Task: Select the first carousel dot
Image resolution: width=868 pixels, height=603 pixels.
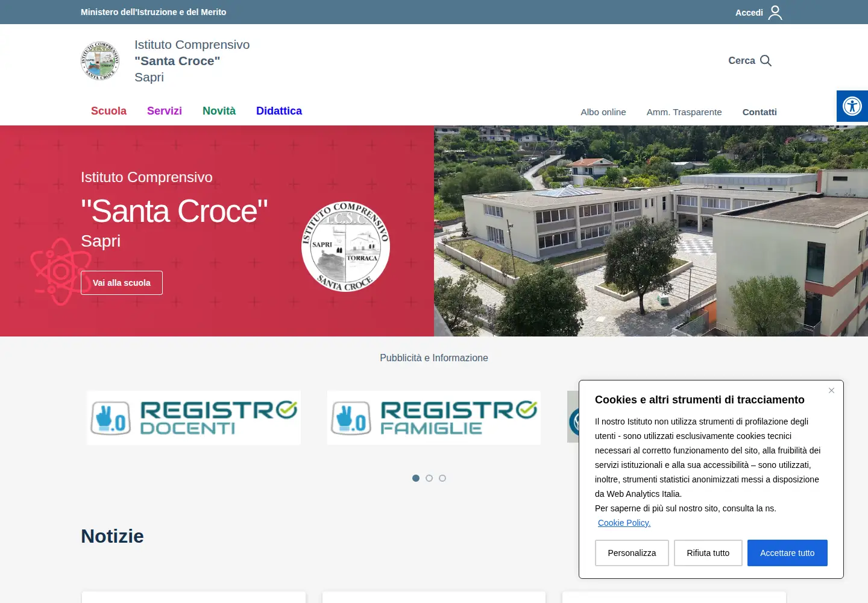Action: [x=416, y=478]
